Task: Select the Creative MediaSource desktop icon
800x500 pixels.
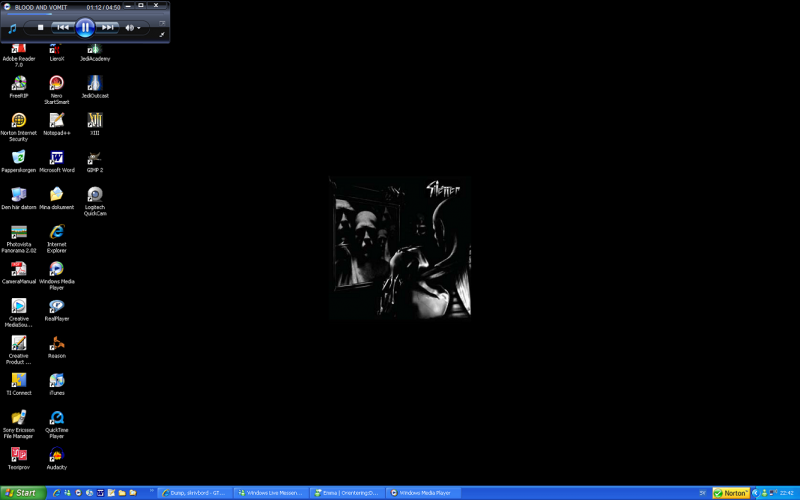Action: [x=19, y=313]
